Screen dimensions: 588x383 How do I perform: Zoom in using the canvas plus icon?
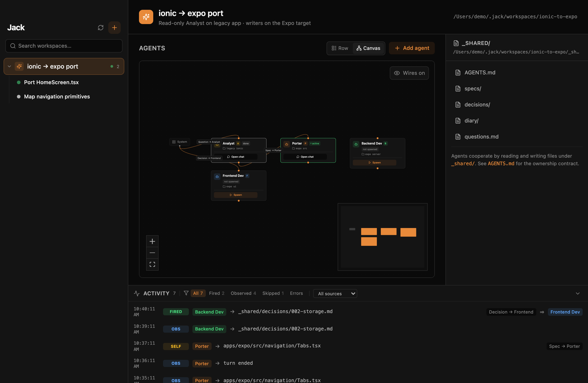(x=152, y=241)
